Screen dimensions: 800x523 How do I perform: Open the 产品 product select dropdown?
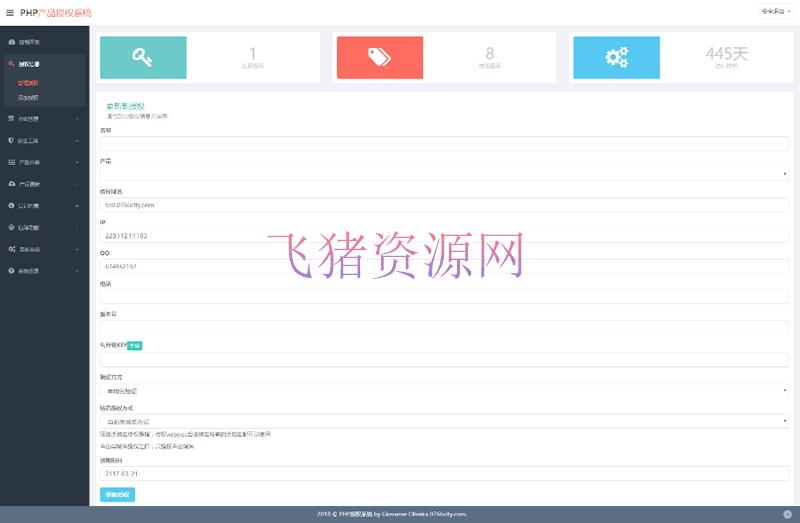[444, 174]
